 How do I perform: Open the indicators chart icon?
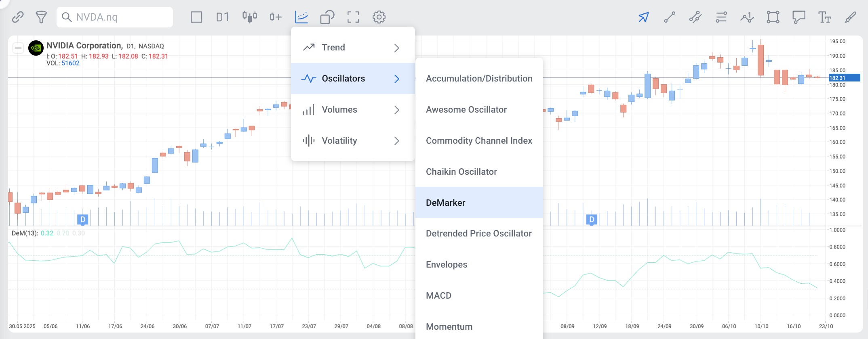click(x=301, y=17)
